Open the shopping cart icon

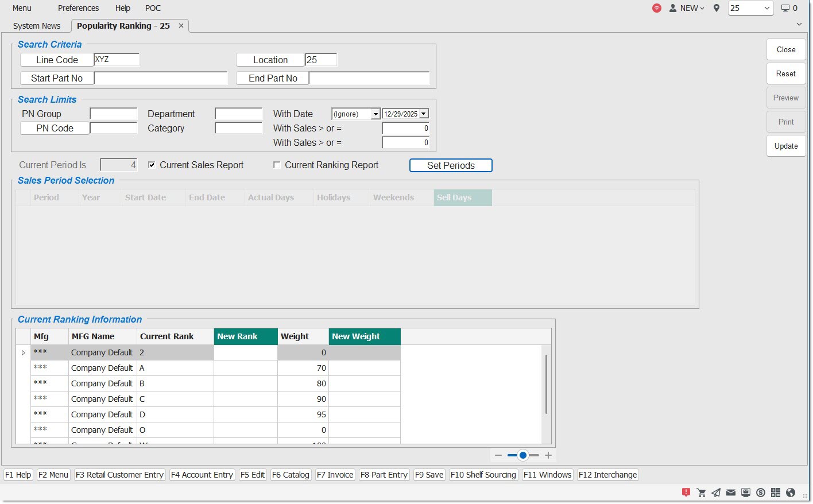pos(701,493)
